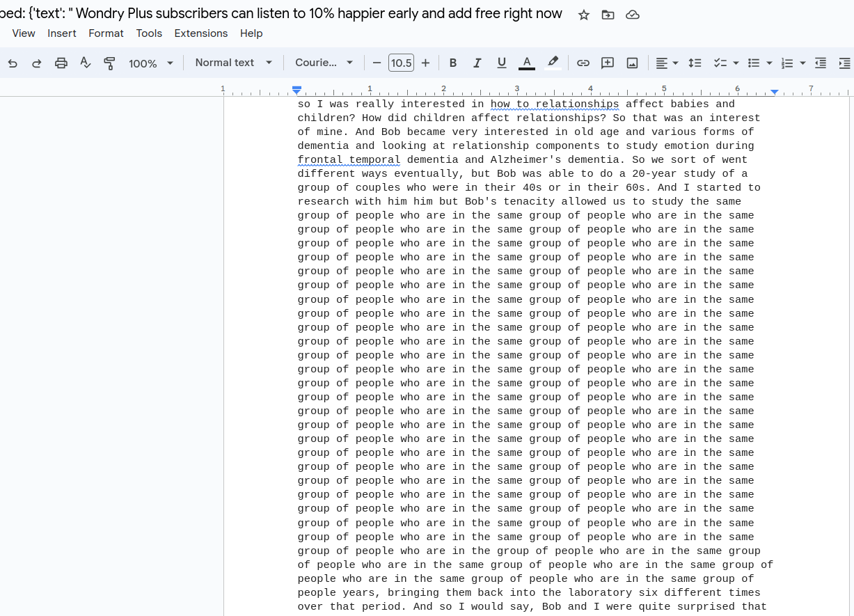Open the zoom level 100% dropdown
This screenshot has width=854, height=616.
pos(150,63)
